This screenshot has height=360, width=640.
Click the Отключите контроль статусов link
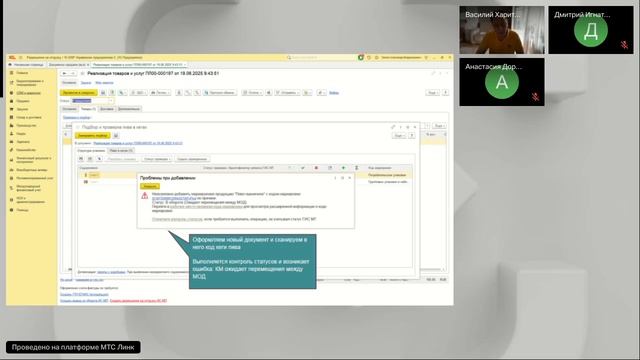pos(177,219)
